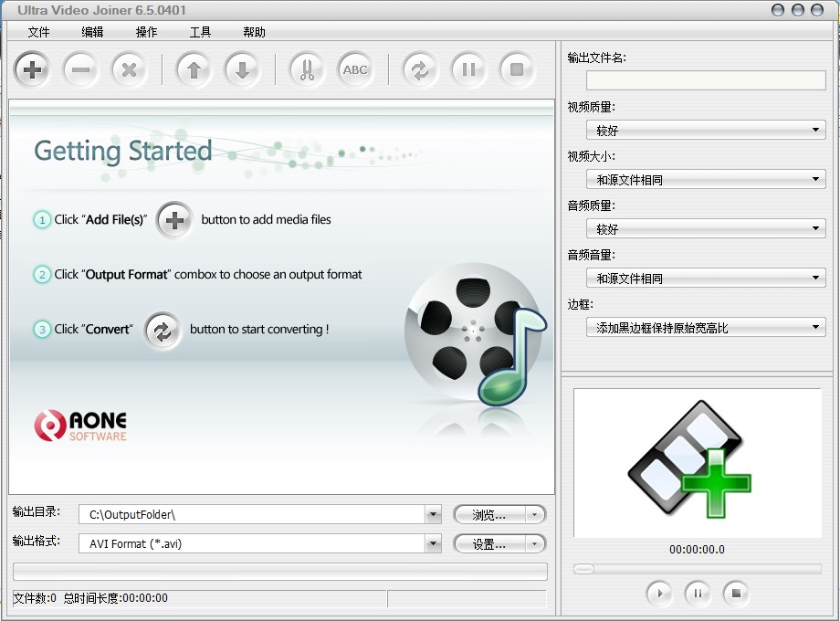Open the 工具 menu
Screen dimensions: 840x621
click(200, 32)
